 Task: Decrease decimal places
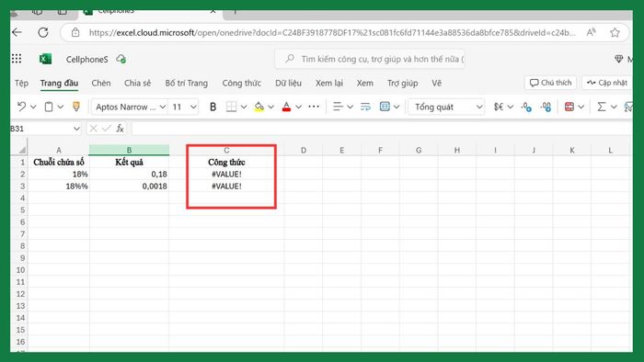pos(526,107)
